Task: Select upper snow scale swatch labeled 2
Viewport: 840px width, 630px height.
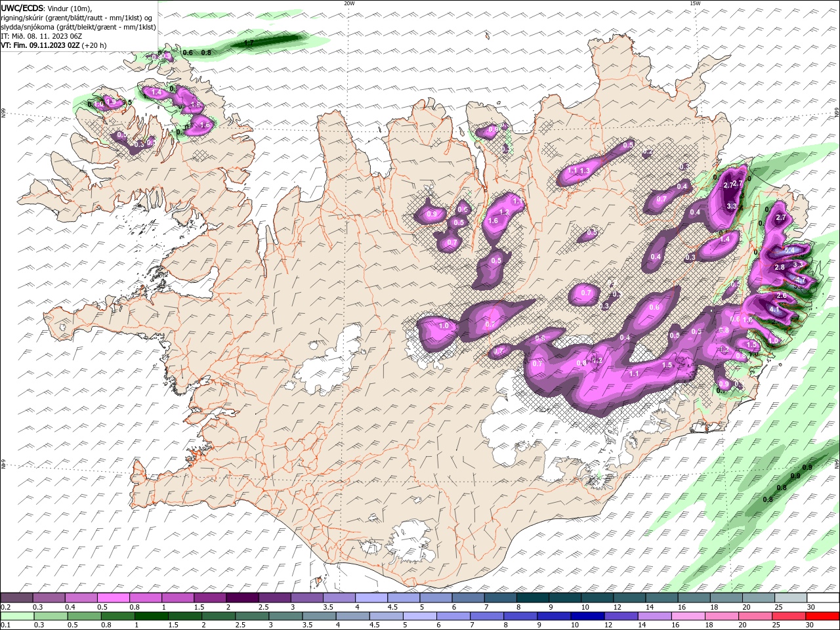Action: point(242,598)
